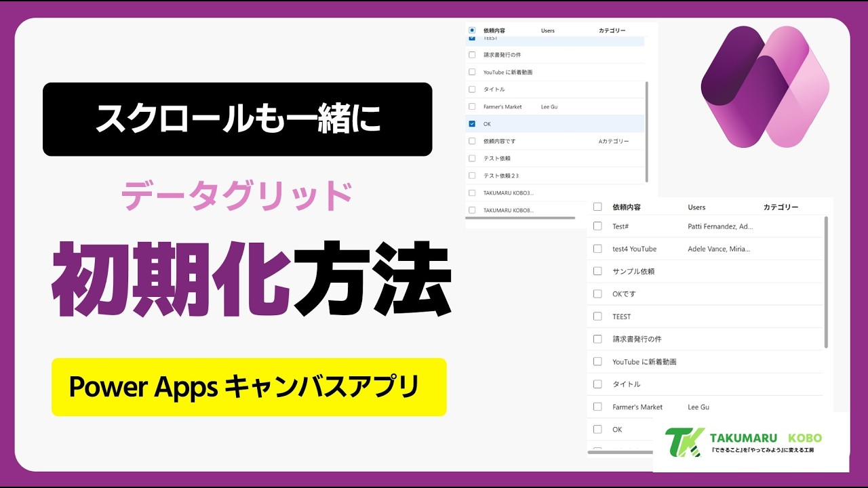This screenshot has width=868, height=488.
Task: Tick the 依頼内容です row checkbox
Action: [x=472, y=141]
